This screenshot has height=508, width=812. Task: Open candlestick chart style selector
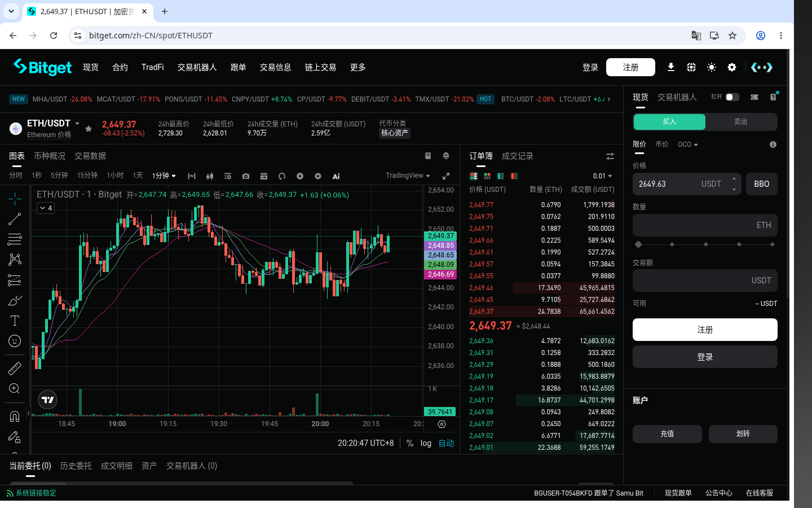click(x=210, y=176)
